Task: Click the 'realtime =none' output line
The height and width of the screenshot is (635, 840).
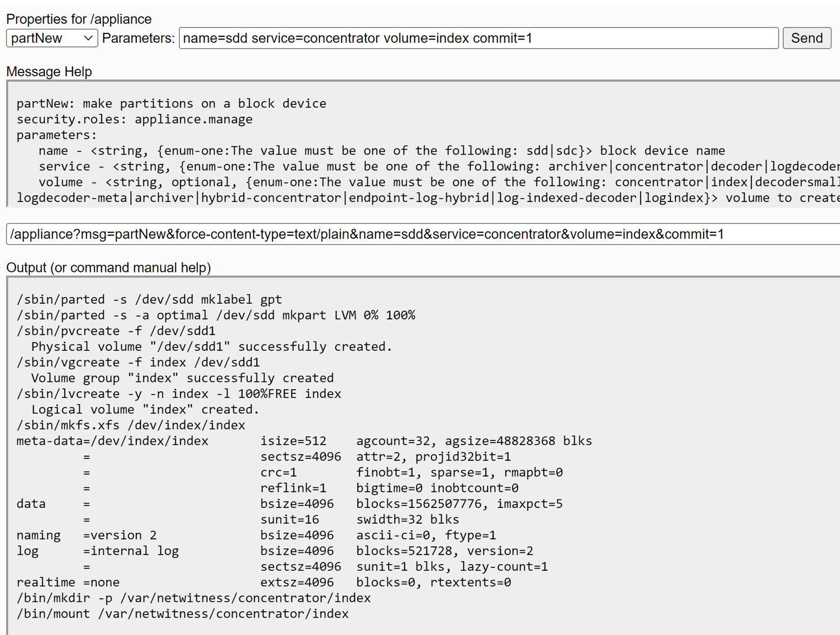Action: click(x=68, y=582)
